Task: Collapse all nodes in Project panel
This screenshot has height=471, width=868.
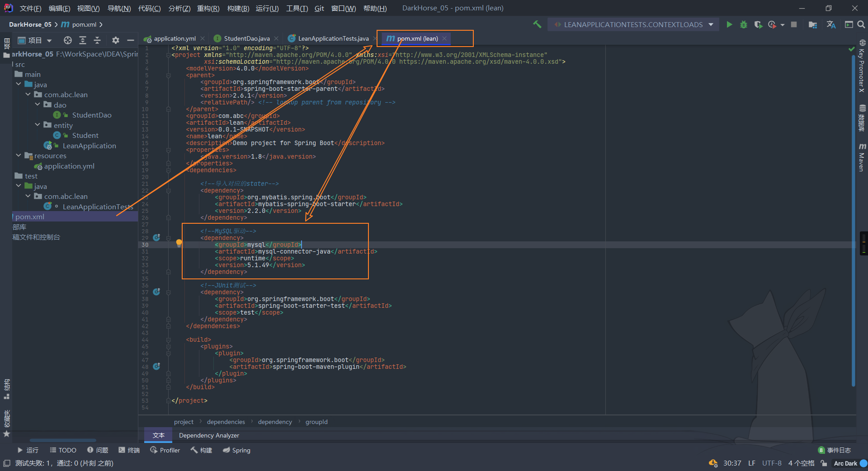Action: click(97, 40)
